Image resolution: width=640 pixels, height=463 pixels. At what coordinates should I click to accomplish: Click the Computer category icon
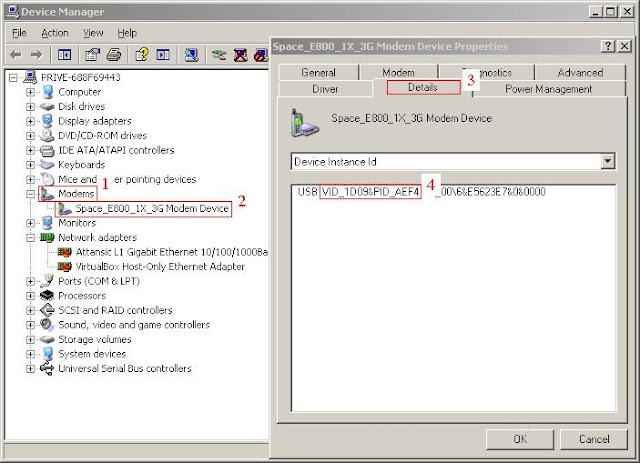[x=48, y=92]
